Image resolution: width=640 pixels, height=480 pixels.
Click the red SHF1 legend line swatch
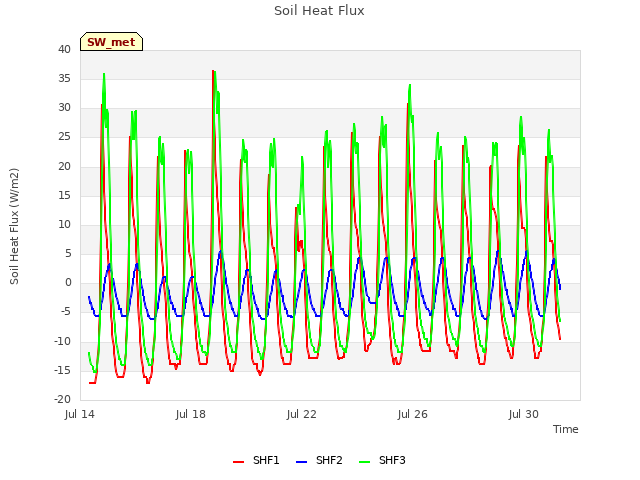[x=238, y=462]
